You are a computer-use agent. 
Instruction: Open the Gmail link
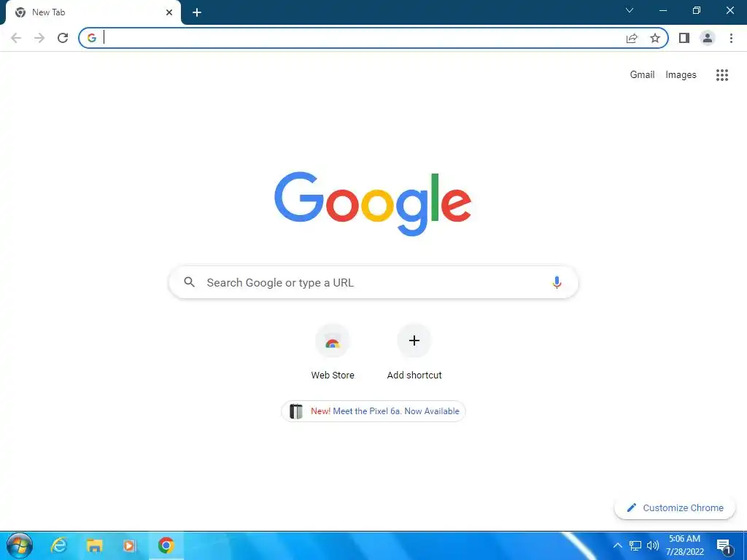(x=642, y=75)
